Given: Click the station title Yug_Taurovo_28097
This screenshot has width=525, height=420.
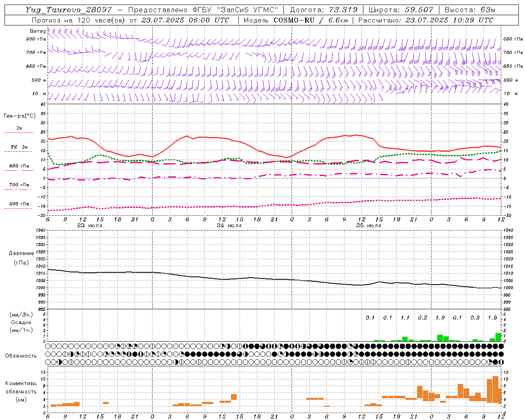Looking at the screenshot, I should tap(68, 10).
